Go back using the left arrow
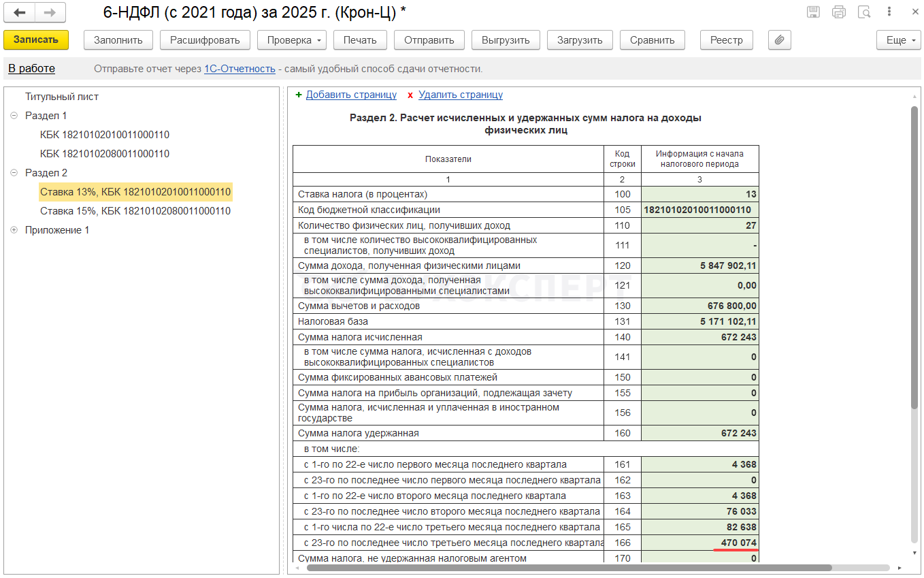The image size is (924, 578). (x=20, y=12)
